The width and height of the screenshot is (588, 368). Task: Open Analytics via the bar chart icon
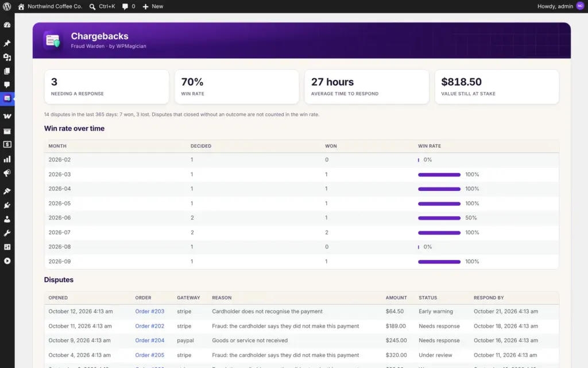7,159
